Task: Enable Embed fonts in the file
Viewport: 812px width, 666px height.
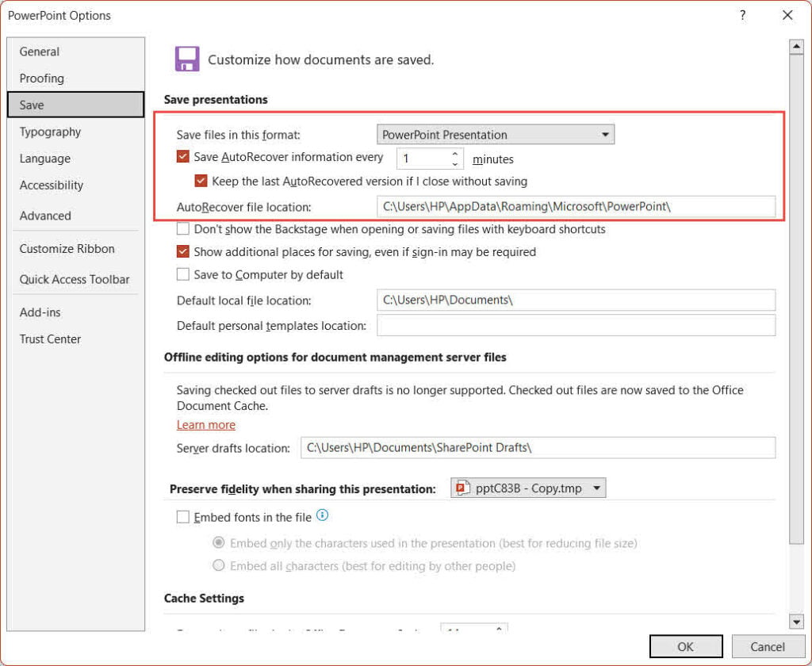Action: pyautogui.click(x=183, y=517)
